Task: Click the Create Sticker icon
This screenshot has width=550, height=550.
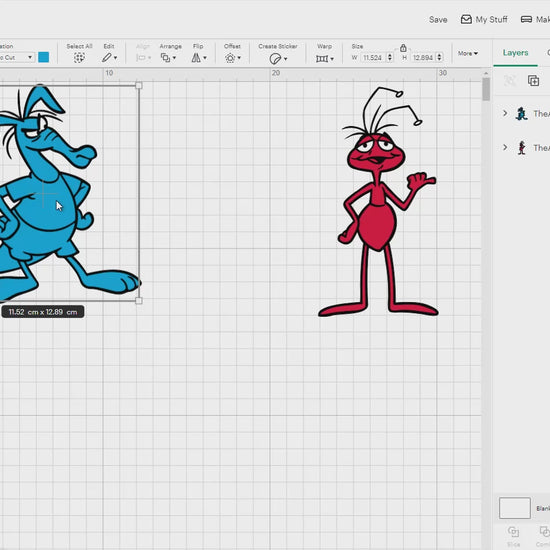Action: pyautogui.click(x=275, y=59)
